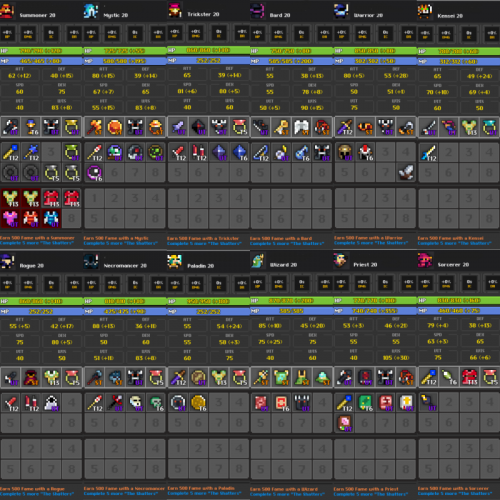
Task: Click the Rogue character portrait
Action: point(7,262)
